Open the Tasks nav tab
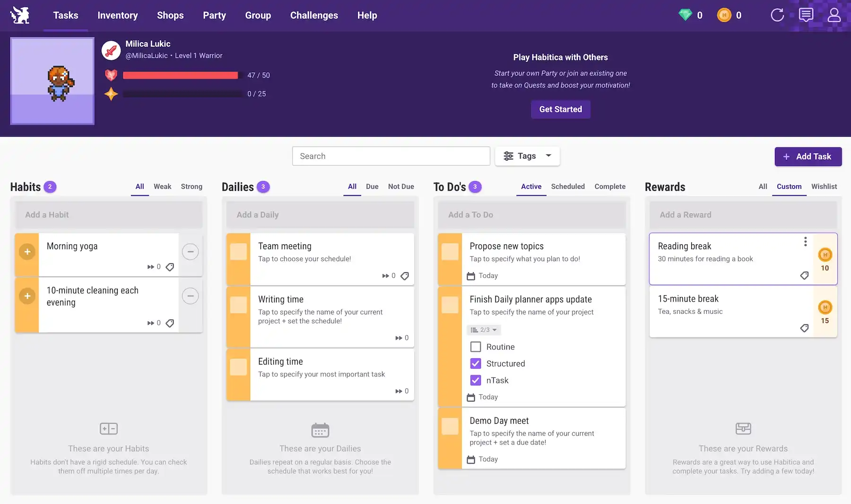The height and width of the screenshot is (504, 851). (x=66, y=15)
